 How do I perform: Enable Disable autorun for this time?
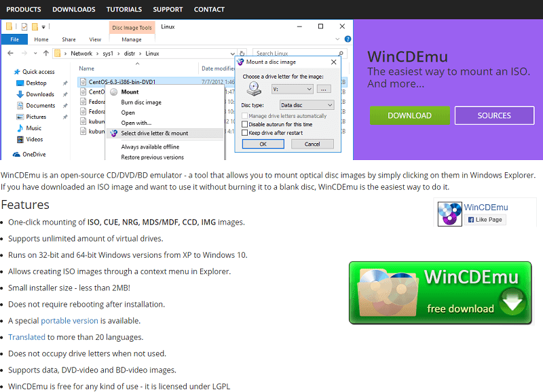click(244, 124)
